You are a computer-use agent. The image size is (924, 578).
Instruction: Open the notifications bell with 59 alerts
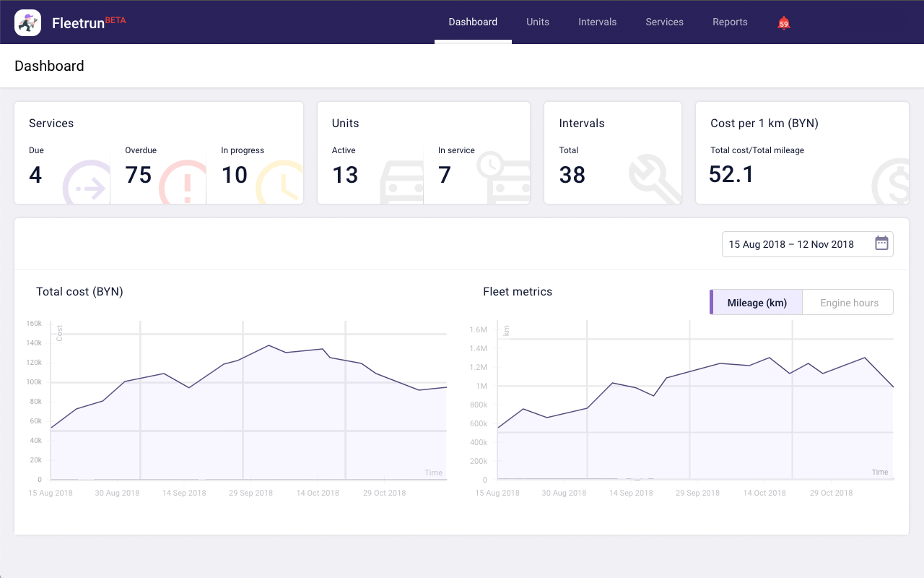(x=783, y=22)
